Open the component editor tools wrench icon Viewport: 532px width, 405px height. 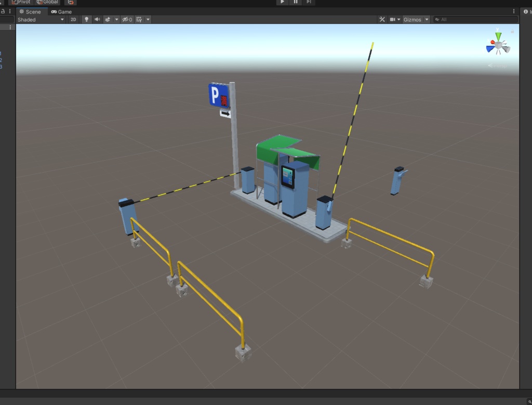click(382, 19)
